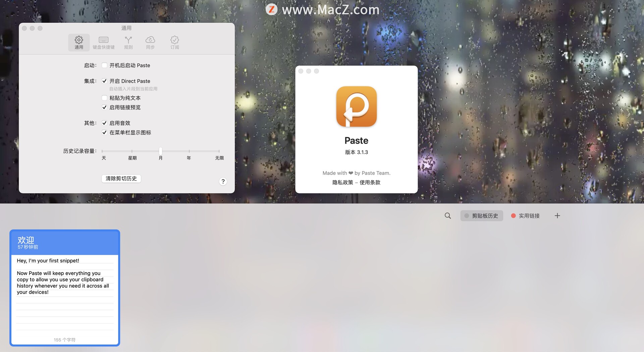This screenshot has height=352, width=644.
Task: Switch to the Rules (规则) tab
Action: [x=128, y=43]
